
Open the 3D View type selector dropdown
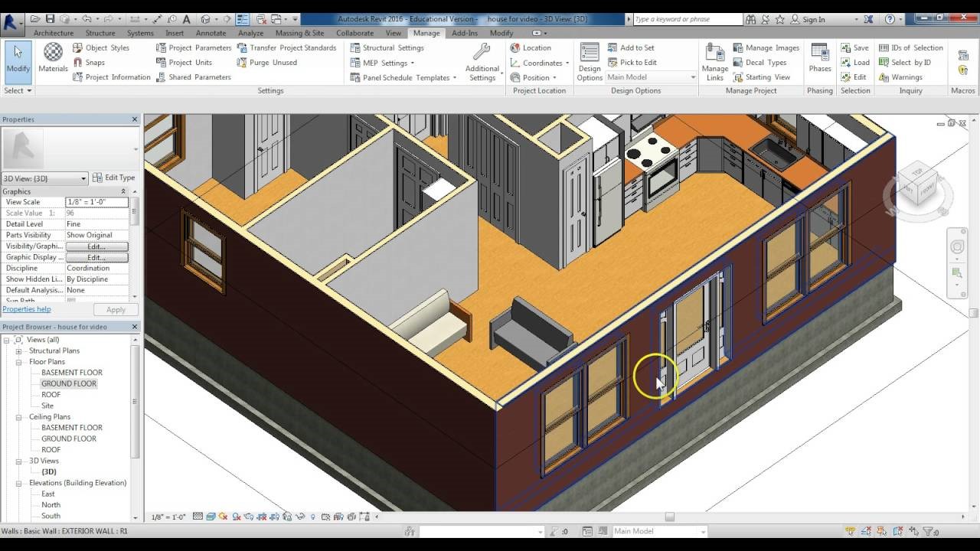point(84,178)
